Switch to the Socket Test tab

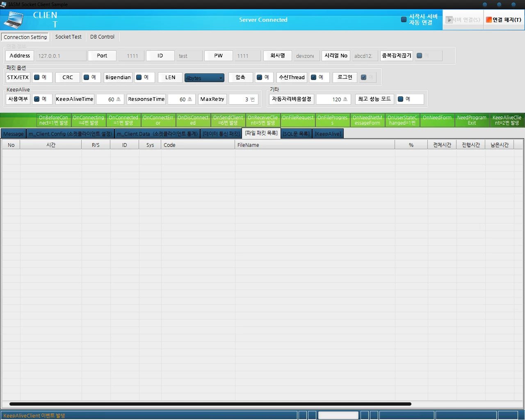pos(68,37)
